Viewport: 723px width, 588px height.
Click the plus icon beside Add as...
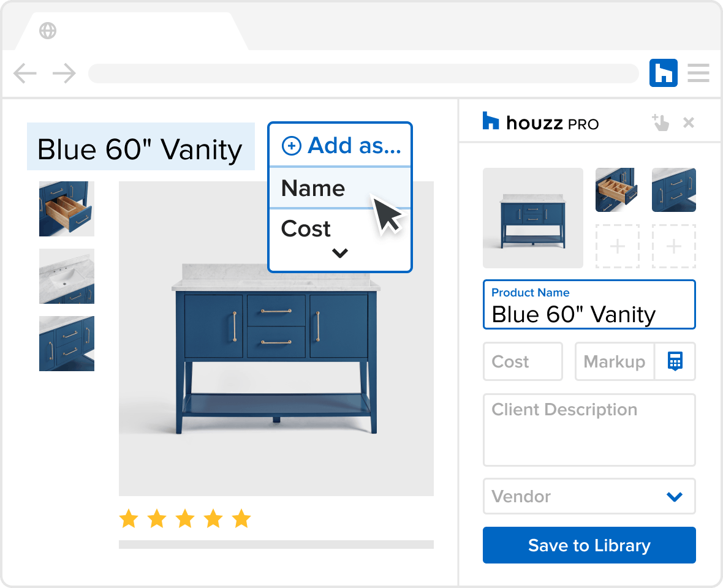tap(292, 146)
